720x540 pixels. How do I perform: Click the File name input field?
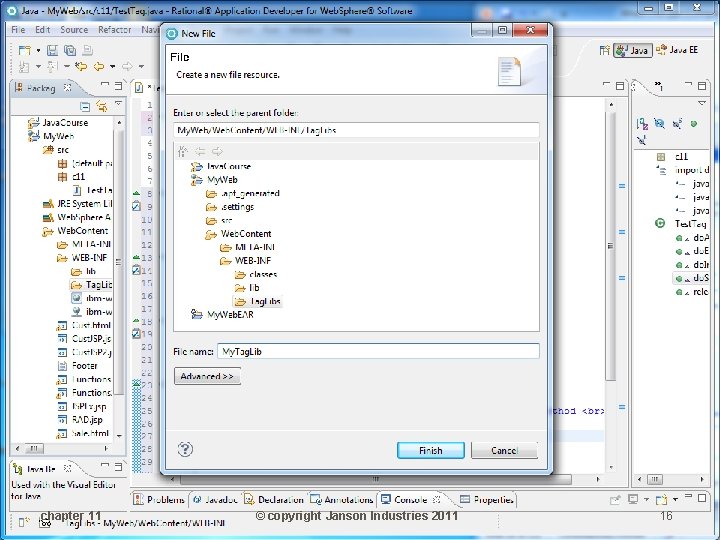(x=378, y=351)
